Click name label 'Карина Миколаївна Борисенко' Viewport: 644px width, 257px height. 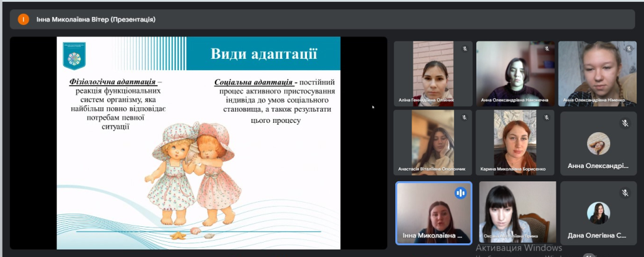point(513,169)
